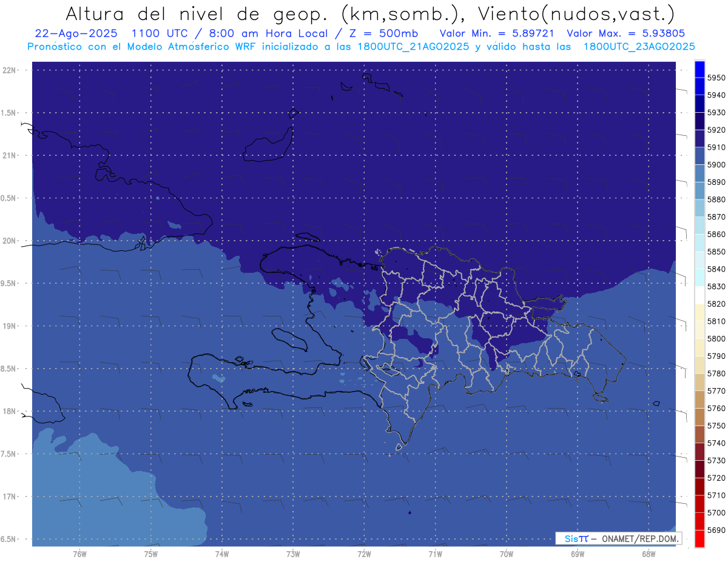Image resolution: width=728 pixels, height=562 pixels.
Task: Click the '5760' color scale label
Action: [x=716, y=408]
